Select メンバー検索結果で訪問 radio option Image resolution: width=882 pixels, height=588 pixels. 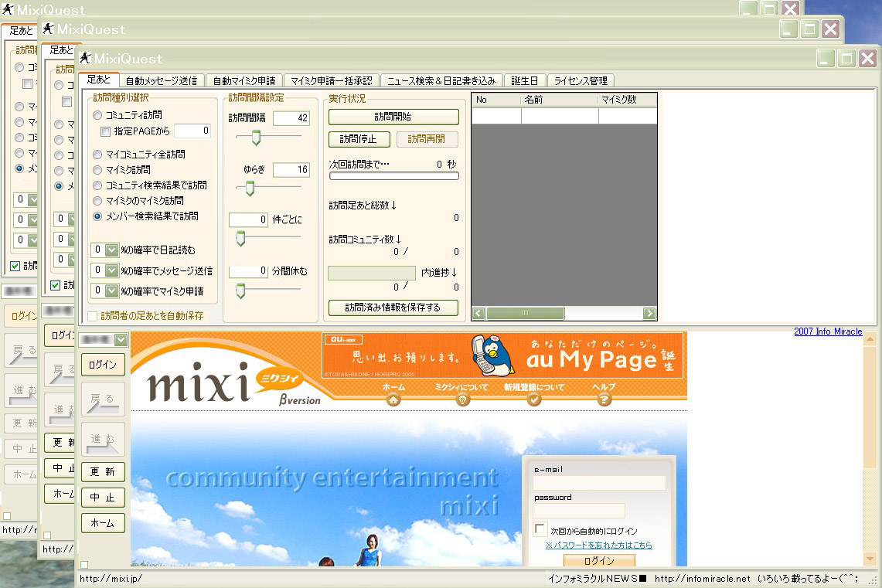coord(97,216)
